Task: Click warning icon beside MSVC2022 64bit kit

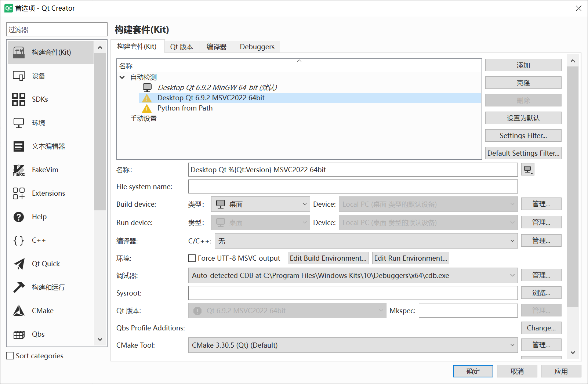Action: (x=147, y=98)
